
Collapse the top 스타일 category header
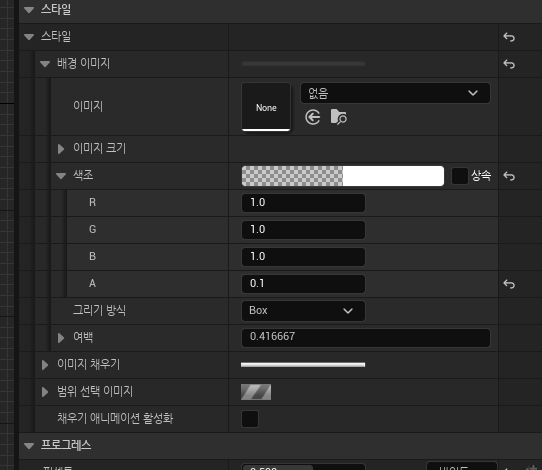tap(29, 10)
